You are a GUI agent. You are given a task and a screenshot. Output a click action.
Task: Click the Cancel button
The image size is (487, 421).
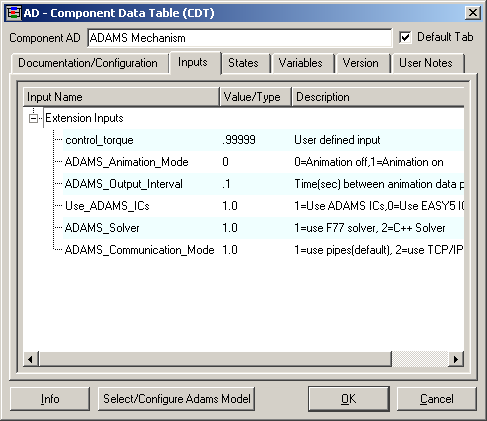tap(437, 399)
